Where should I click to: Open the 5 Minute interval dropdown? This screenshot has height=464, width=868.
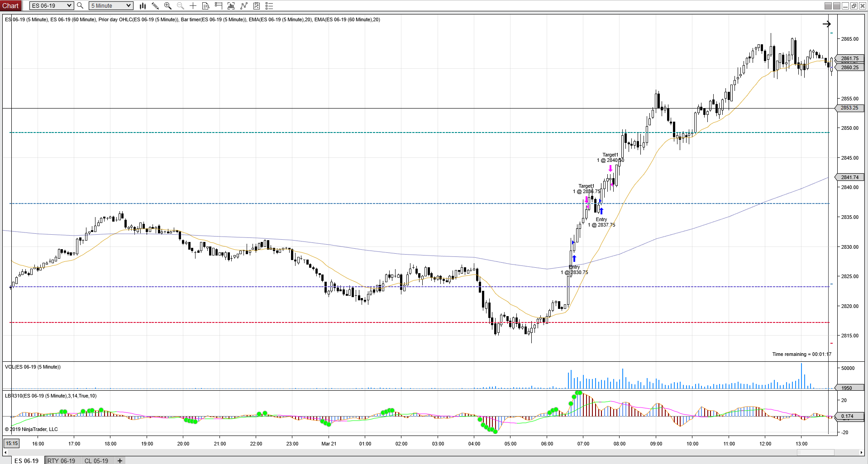tap(111, 5)
